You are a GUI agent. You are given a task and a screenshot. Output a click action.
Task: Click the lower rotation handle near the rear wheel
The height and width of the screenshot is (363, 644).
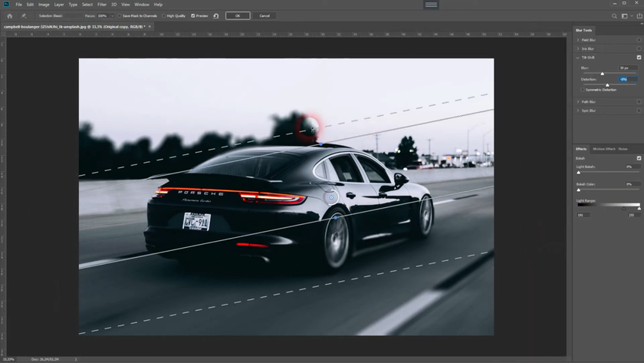(x=336, y=217)
